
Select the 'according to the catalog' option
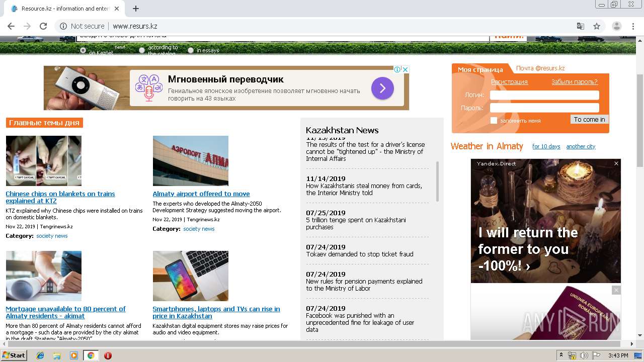click(x=142, y=50)
